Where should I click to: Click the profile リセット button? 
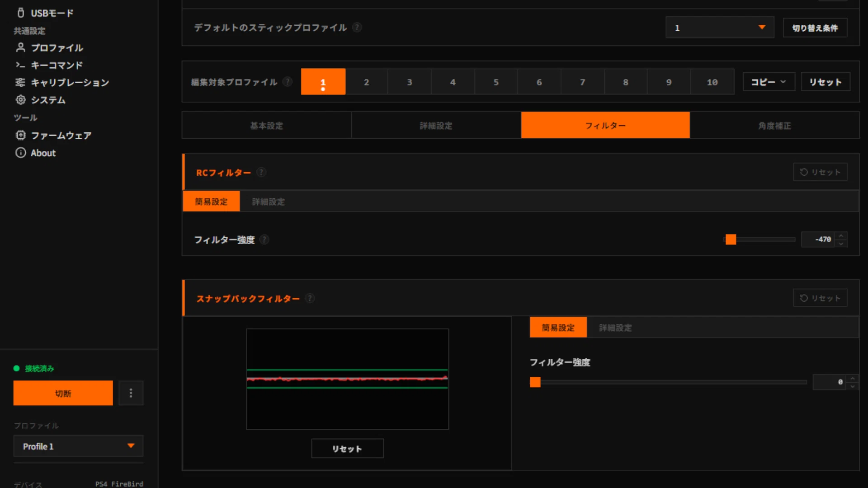tap(826, 82)
